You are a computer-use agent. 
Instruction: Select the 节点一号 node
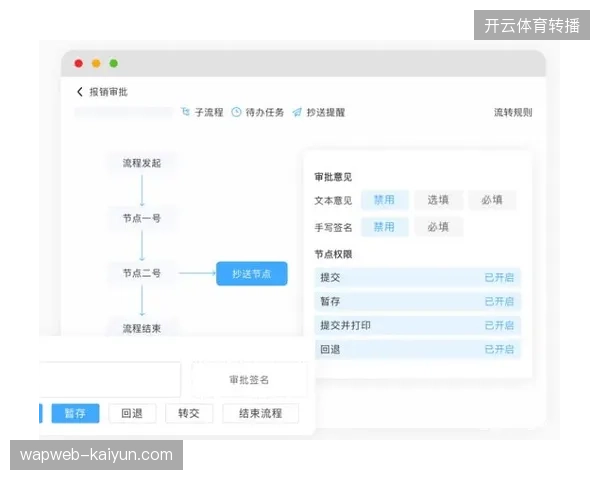(x=142, y=218)
